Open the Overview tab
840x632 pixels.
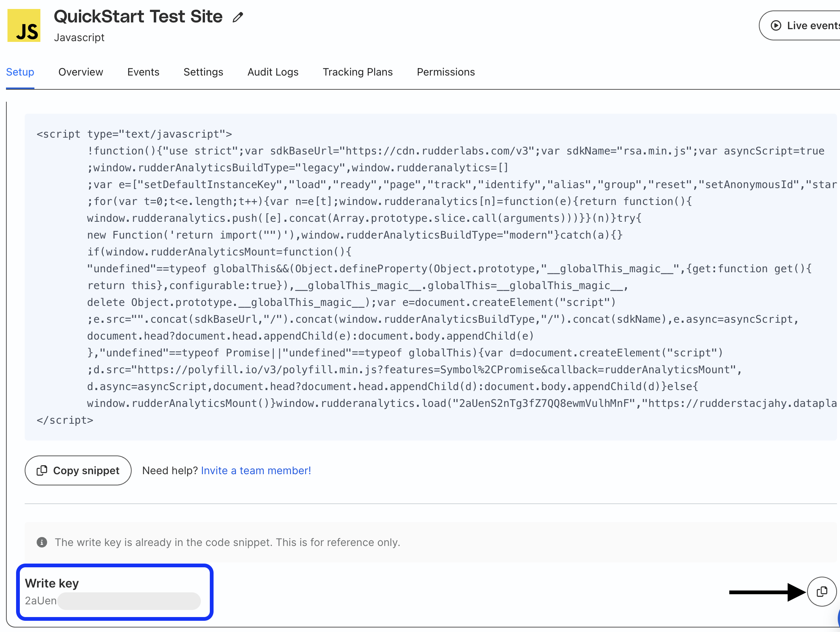(81, 72)
